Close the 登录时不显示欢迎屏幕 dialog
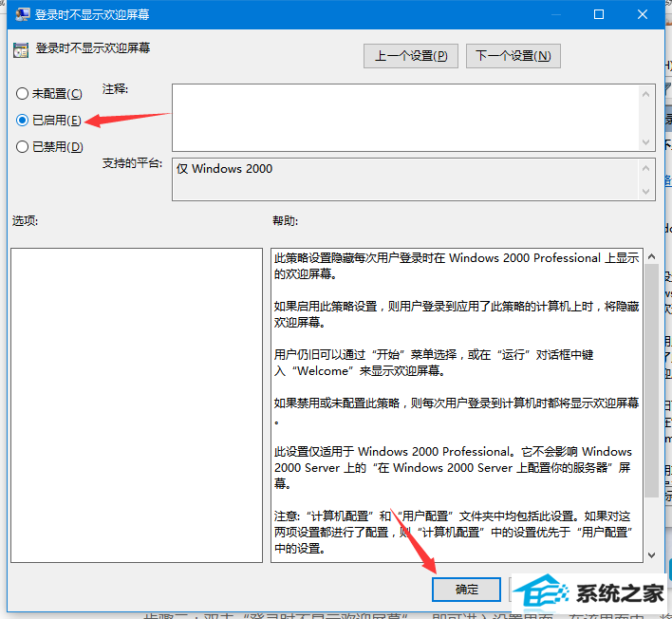The image size is (672, 619). [643, 14]
